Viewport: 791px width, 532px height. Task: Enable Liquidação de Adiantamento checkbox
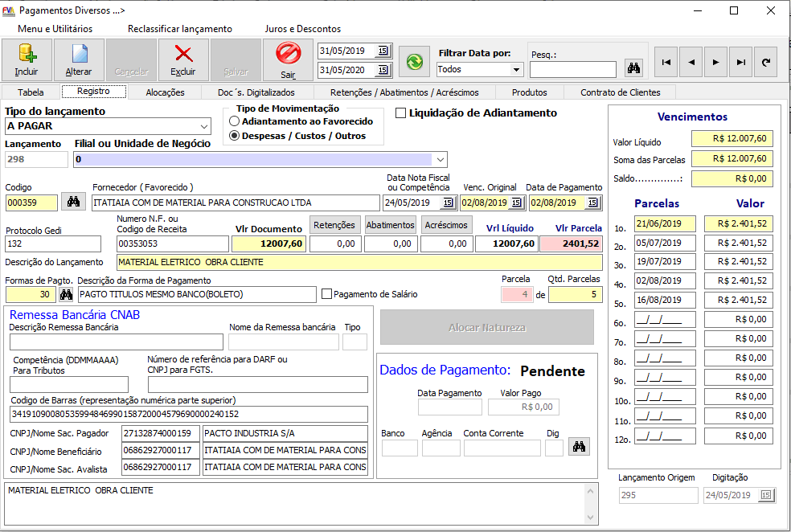pyautogui.click(x=401, y=113)
